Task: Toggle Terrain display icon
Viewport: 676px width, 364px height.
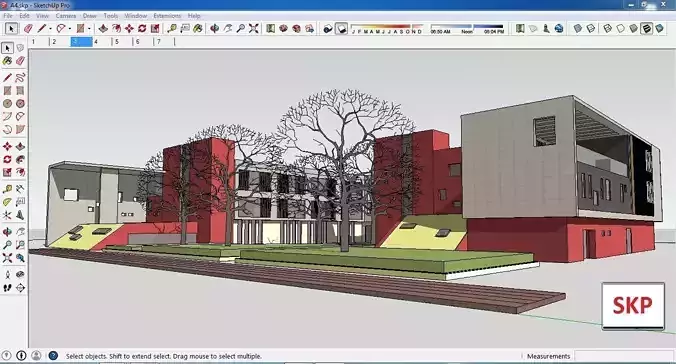Action: tap(533, 28)
